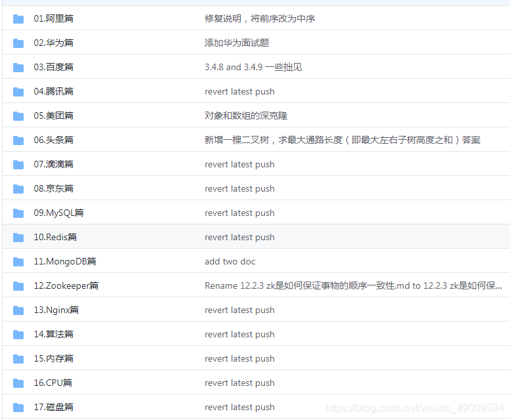Open the 11.MongoDB篇 folder
This screenshot has width=510, height=420.
(x=65, y=261)
